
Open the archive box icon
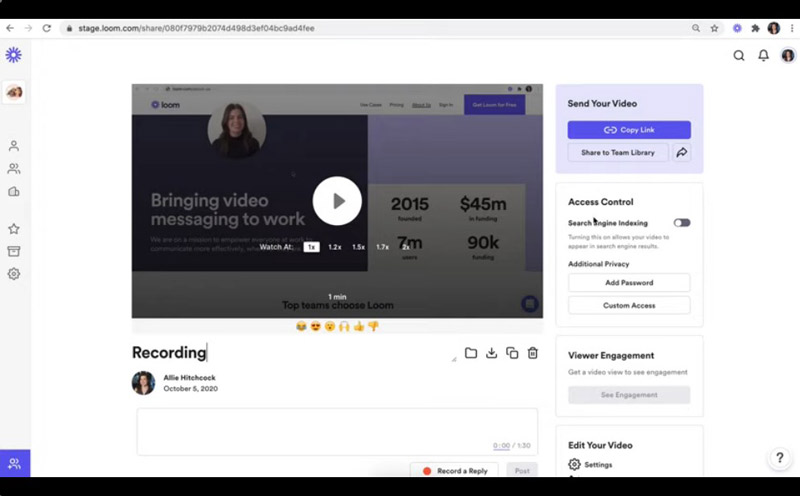point(14,251)
